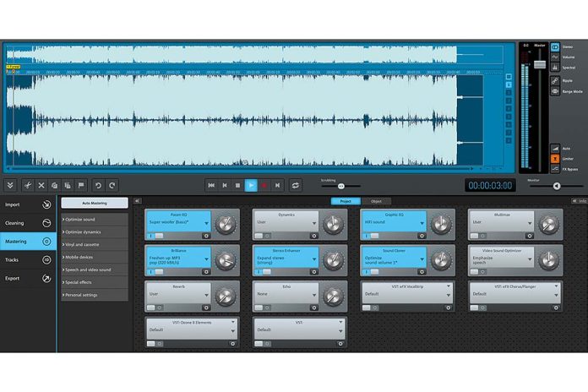Click the Master volume fader

(540, 64)
